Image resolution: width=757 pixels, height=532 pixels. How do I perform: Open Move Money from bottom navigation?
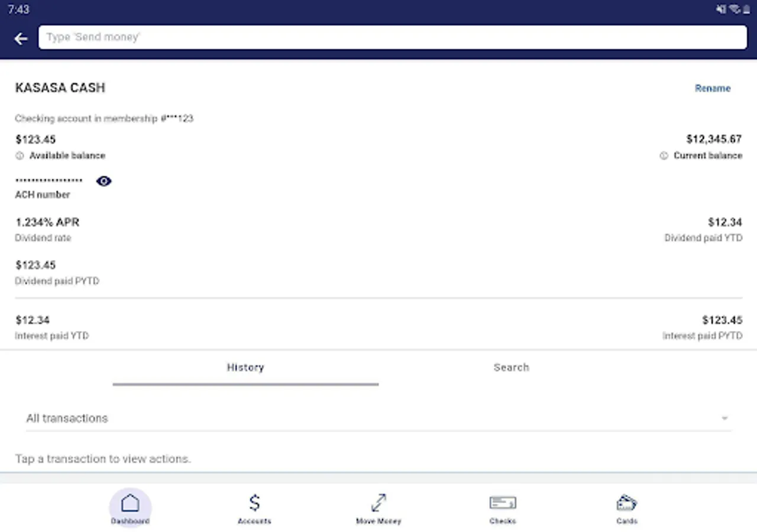click(x=378, y=509)
